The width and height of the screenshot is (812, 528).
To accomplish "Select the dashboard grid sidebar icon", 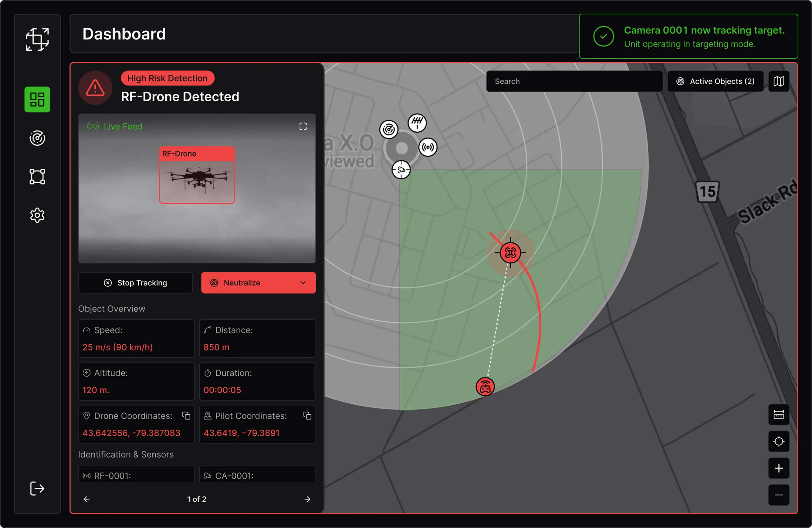I will coord(37,100).
